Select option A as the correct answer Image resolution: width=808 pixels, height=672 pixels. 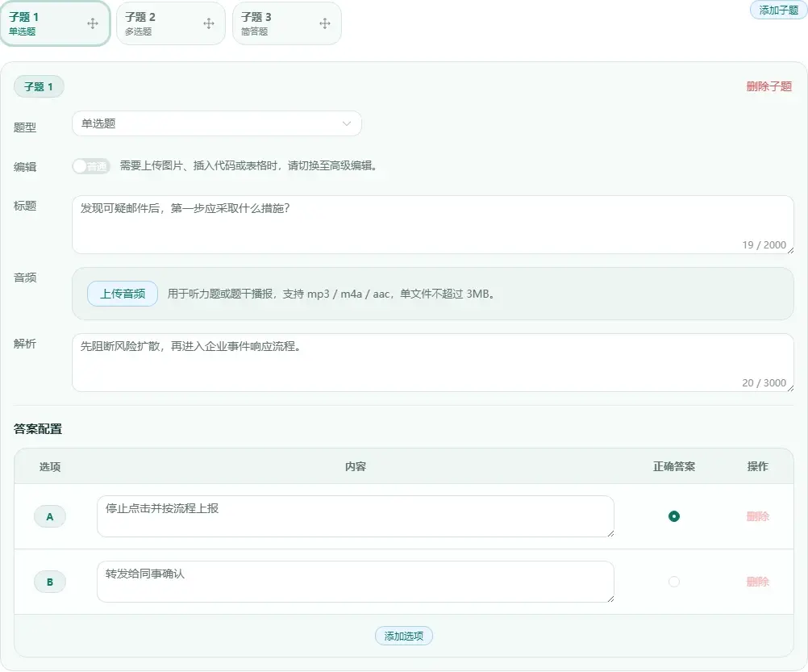673,516
